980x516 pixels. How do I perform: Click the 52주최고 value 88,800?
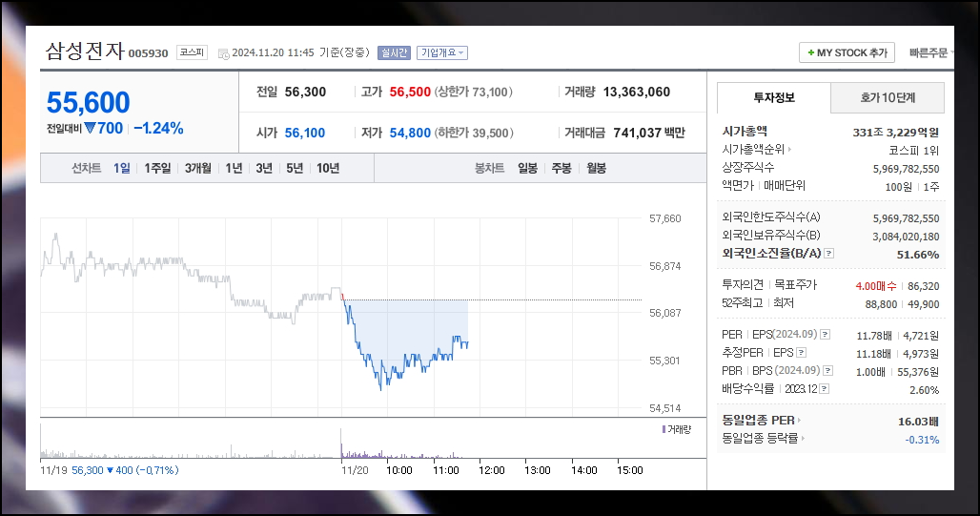point(881,304)
